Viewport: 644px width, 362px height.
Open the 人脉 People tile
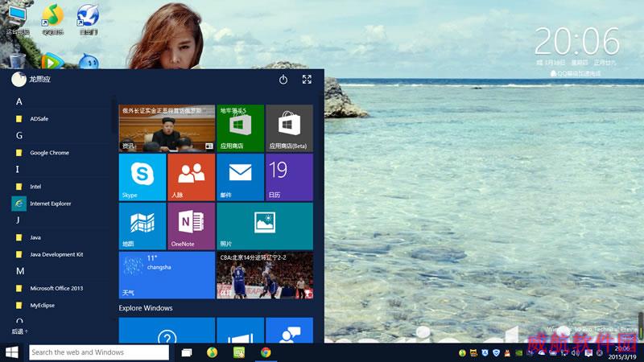tap(191, 177)
